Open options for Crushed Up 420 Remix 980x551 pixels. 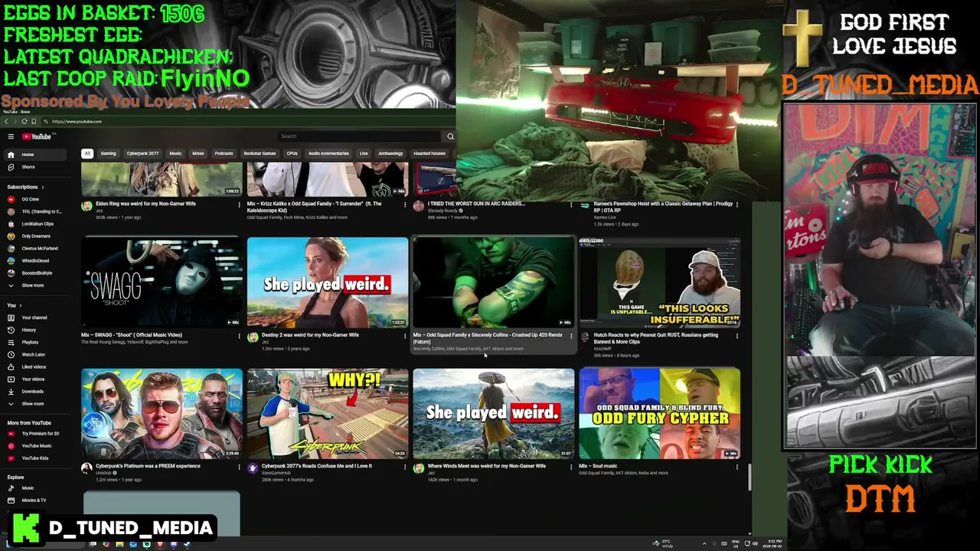[571, 335]
